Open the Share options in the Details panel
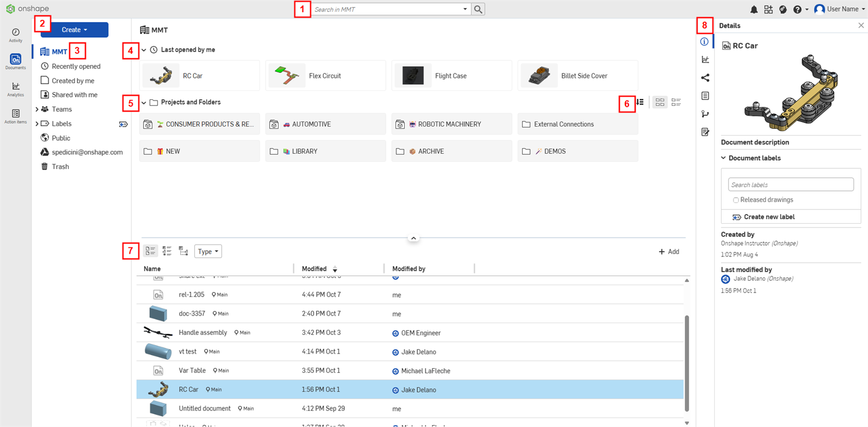This screenshot has height=427, width=868. coord(705,77)
